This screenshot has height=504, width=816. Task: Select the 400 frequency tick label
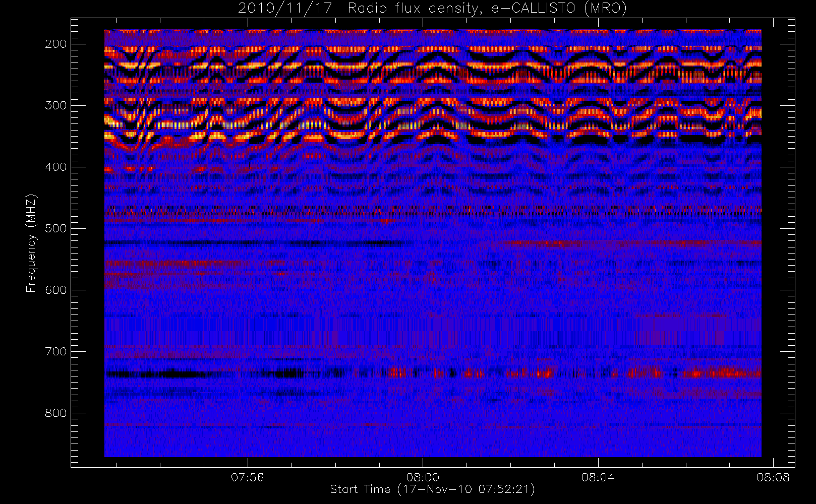click(56, 167)
